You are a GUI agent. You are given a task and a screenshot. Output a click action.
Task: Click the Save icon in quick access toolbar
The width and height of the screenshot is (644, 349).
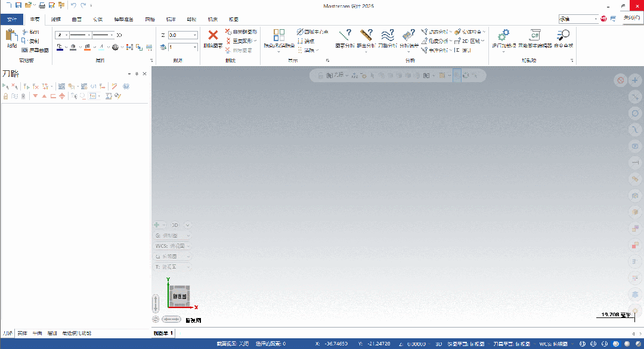(18, 5)
